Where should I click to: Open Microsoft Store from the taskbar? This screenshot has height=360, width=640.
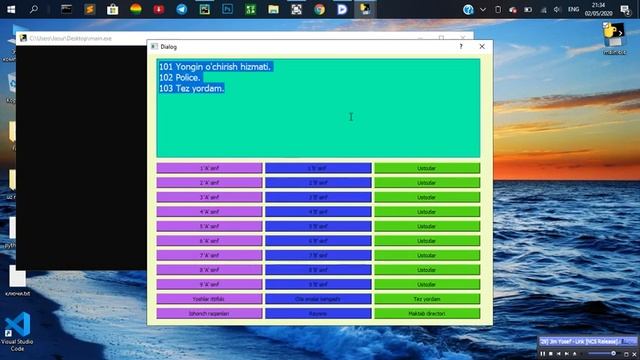pyautogui.click(x=113, y=9)
